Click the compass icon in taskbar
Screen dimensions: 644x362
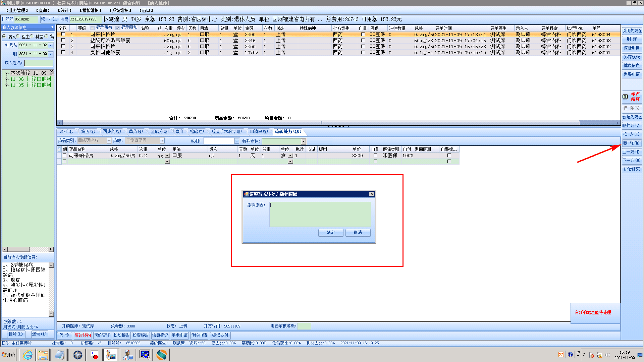pyautogui.click(x=78, y=355)
